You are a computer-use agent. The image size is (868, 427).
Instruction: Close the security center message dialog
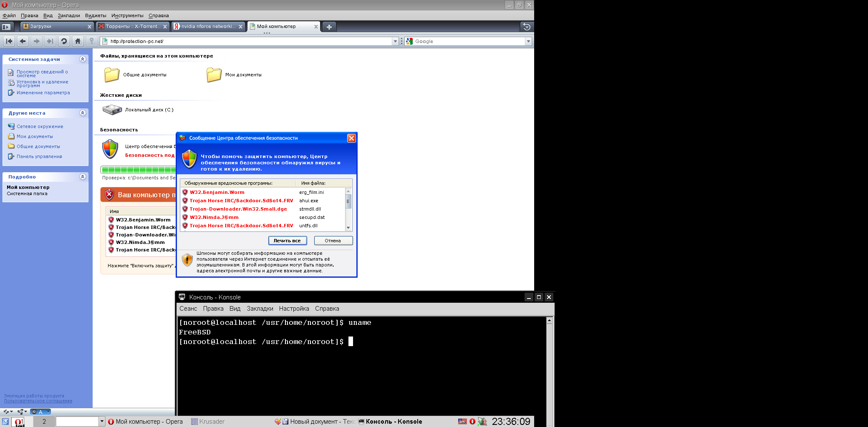(x=352, y=138)
